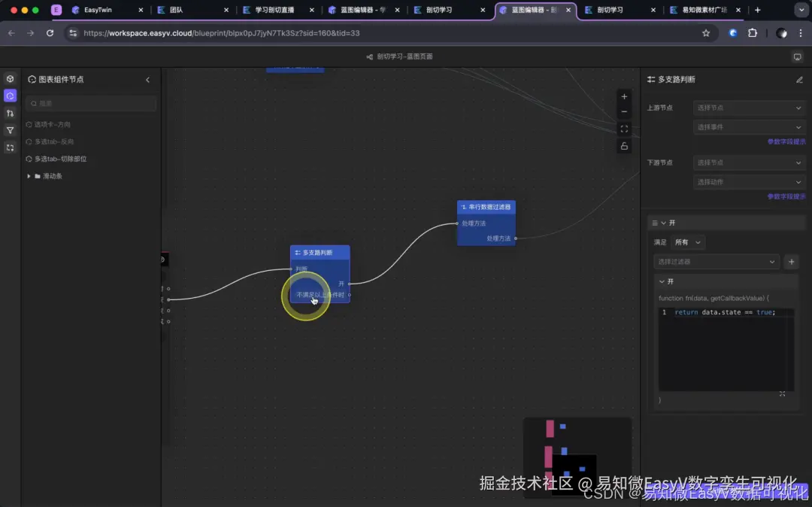Click the zoom out icon on canvas toolbar
Screen dimensions: 812x507
pyautogui.click(x=624, y=111)
